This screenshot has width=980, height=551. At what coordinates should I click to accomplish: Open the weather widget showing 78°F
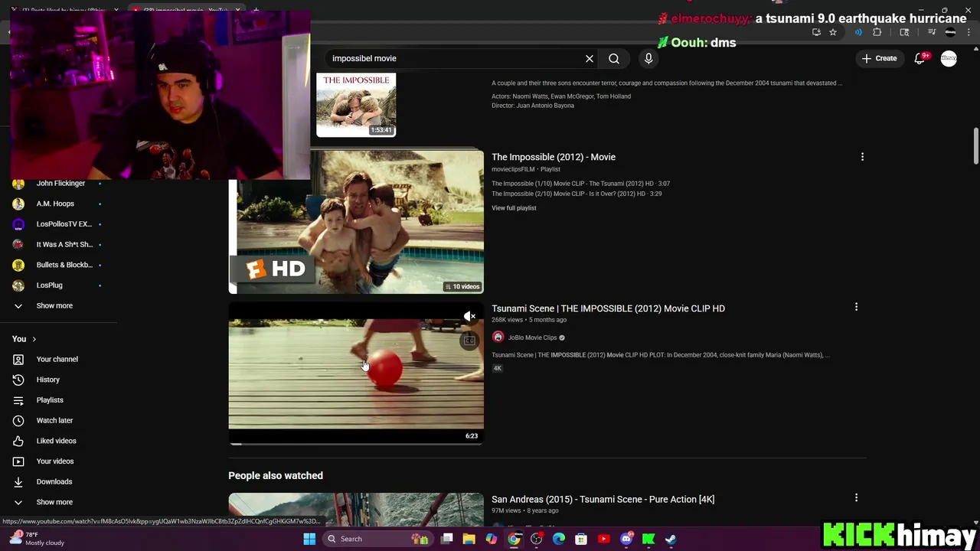tap(37, 539)
